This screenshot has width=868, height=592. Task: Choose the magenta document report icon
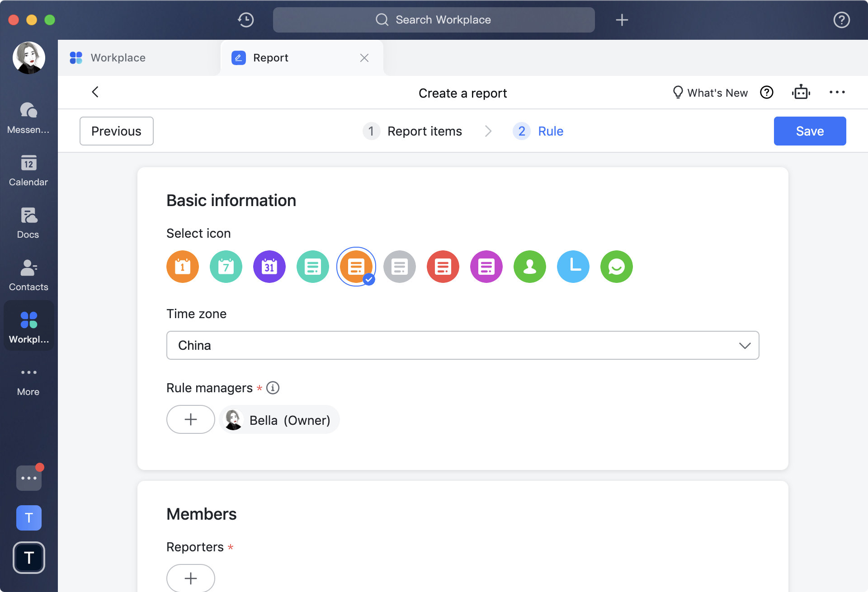click(x=486, y=267)
